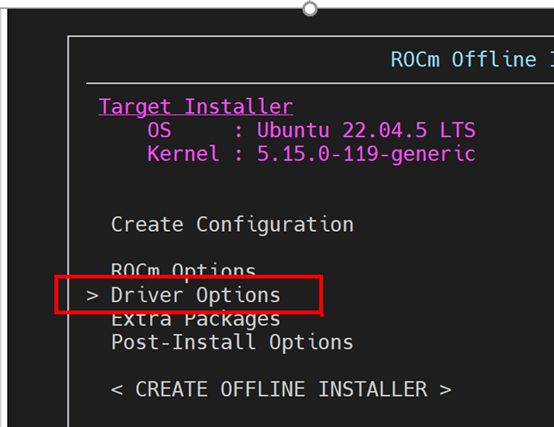Click the right angle bracket after INSTALLER
The width and height of the screenshot is (554, 427).
tap(446, 390)
